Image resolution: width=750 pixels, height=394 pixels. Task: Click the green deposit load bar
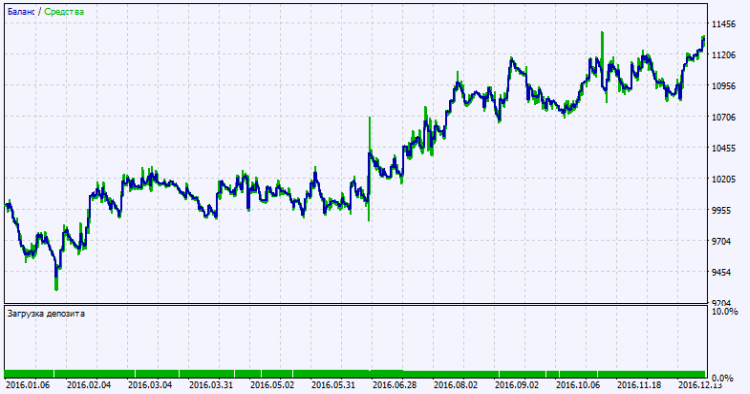(x=355, y=374)
